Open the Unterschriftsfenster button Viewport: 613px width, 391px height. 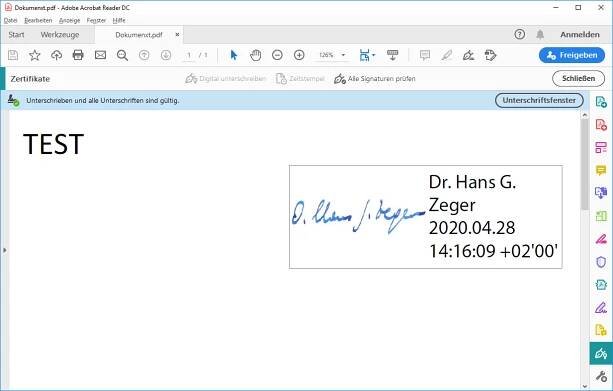pyautogui.click(x=539, y=100)
